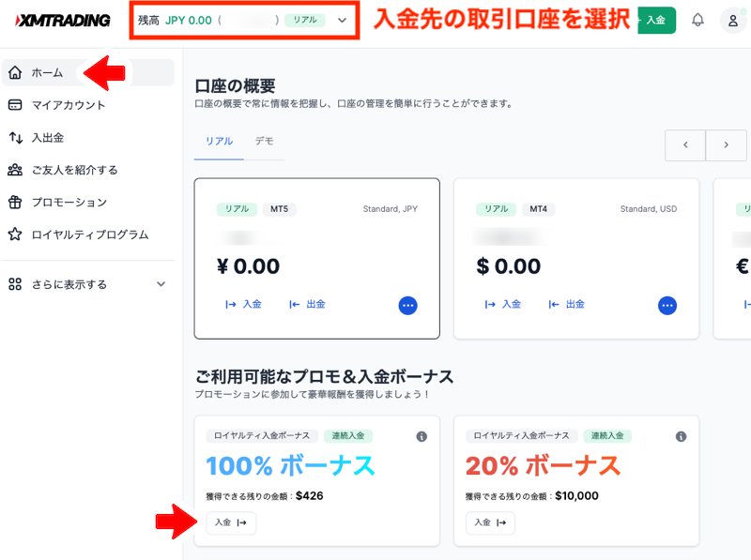The width and height of the screenshot is (751, 560).
Task: Show info icon for 20% bonus card
Action: [681, 436]
